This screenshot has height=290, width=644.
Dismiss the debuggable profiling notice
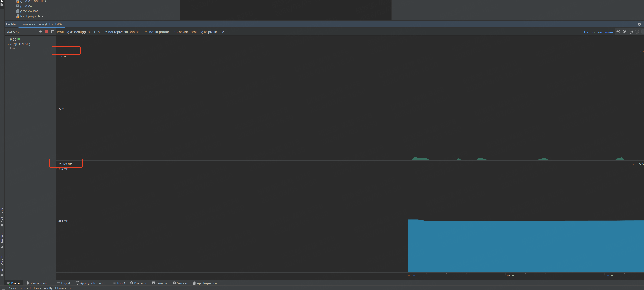point(589,32)
